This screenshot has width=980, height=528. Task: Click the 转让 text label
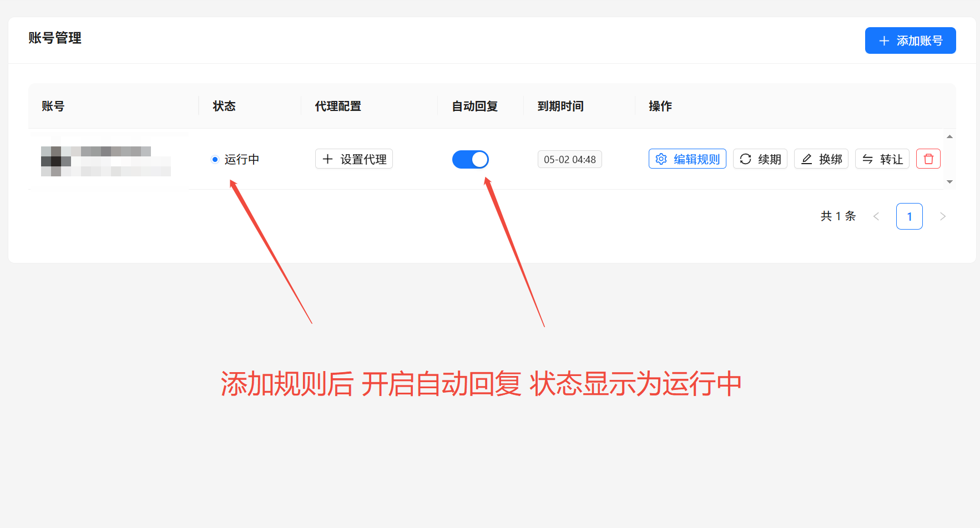[891, 160]
